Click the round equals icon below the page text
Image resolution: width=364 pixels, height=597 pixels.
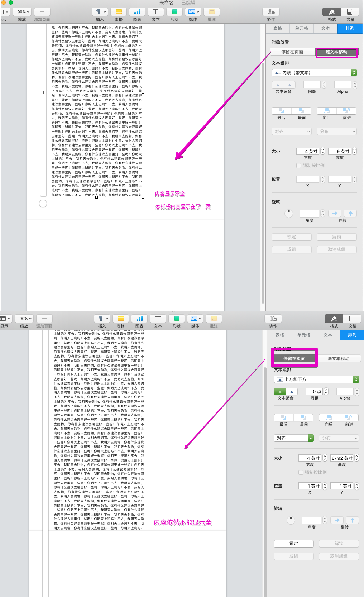(43, 204)
